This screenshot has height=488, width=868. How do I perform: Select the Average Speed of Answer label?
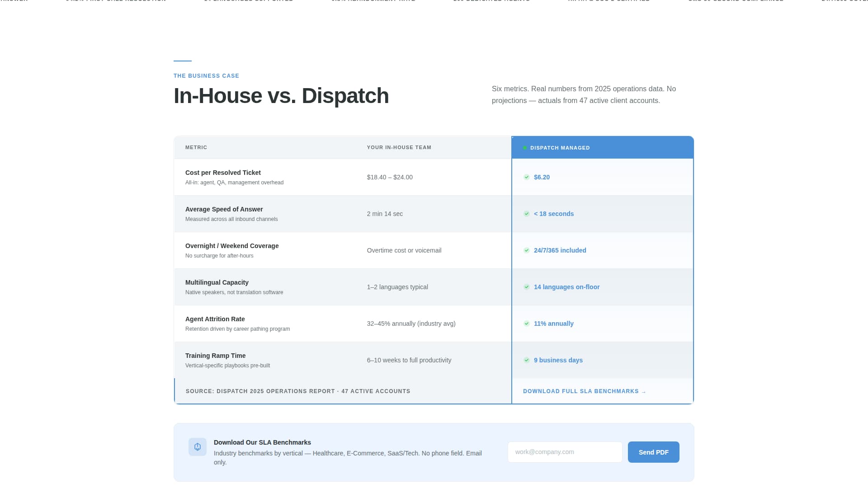pos(224,209)
